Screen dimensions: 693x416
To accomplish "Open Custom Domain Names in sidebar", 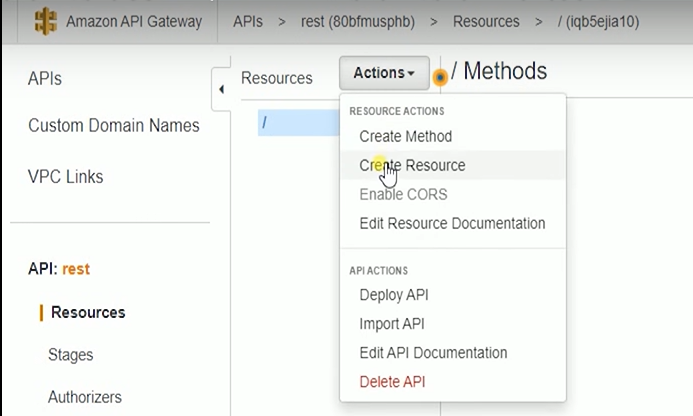I will pyautogui.click(x=114, y=126).
